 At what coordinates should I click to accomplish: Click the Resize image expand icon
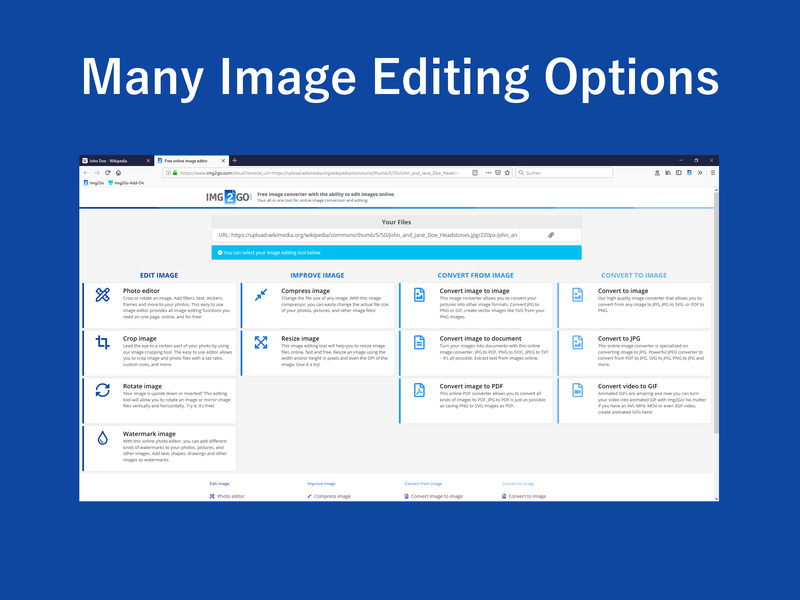click(261, 342)
